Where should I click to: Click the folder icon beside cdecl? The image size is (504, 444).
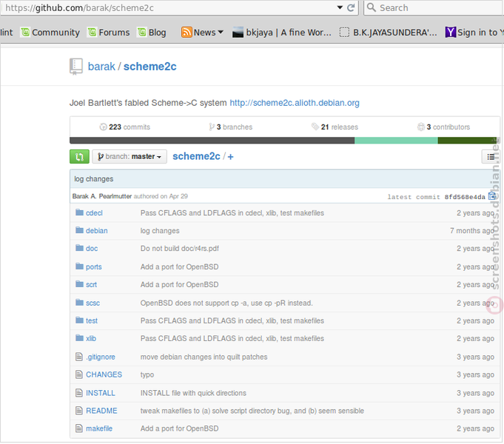(79, 212)
